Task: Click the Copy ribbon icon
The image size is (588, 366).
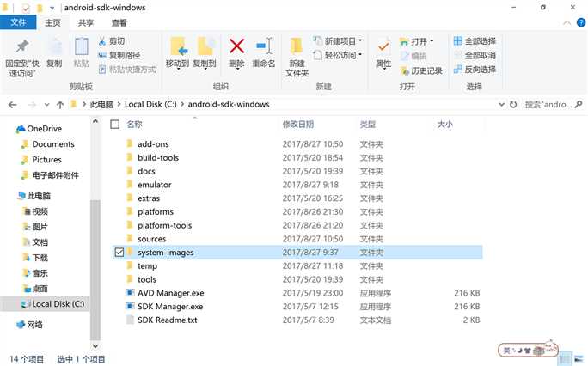Action: point(55,46)
